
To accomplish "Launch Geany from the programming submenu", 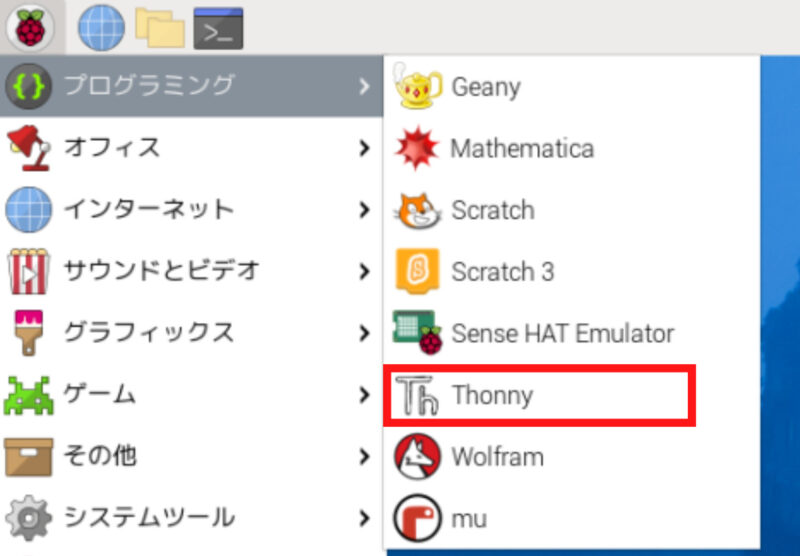I will tap(572, 86).
